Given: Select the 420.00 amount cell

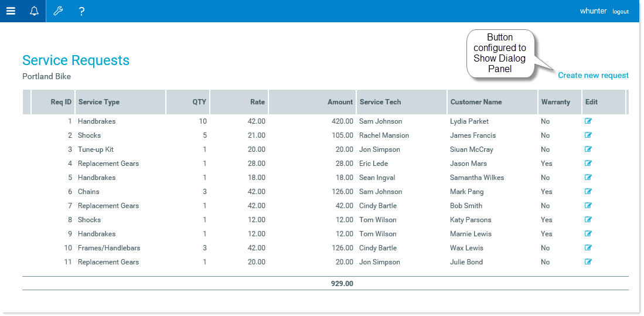Looking at the screenshot, I should point(343,121).
